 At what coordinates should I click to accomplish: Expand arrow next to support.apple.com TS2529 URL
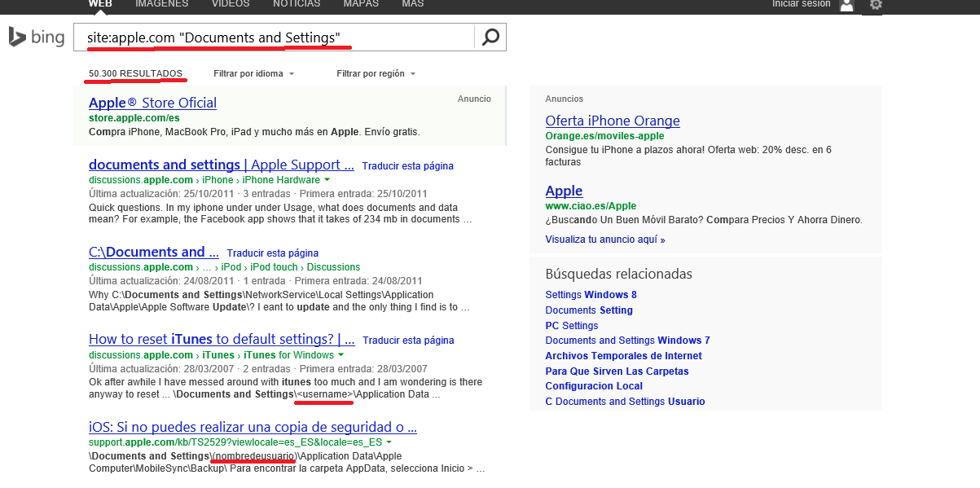point(389,442)
